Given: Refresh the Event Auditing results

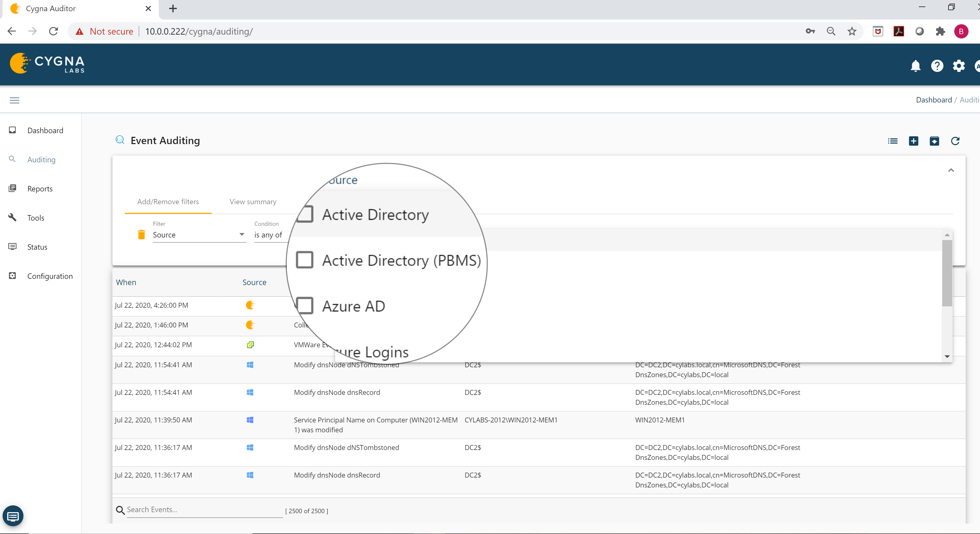Looking at the screenshot, I should pyautogui.click(x=955, y=141).
